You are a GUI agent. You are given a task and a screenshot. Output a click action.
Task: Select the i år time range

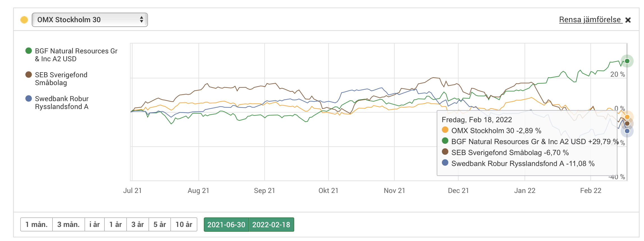(x=95, y=224)
